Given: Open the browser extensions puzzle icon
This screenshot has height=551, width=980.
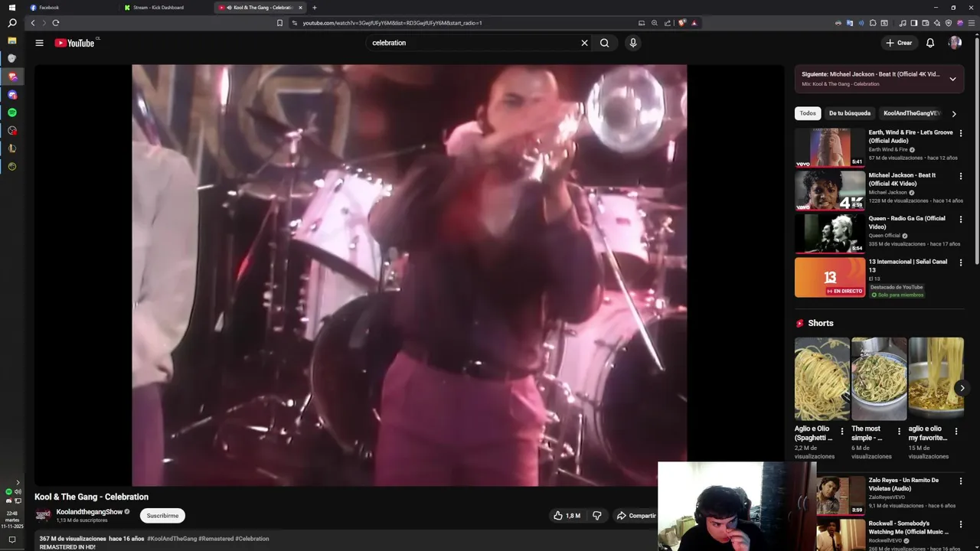Looking at the screenshot, I should pyautogui.click(x=873, y=23).
